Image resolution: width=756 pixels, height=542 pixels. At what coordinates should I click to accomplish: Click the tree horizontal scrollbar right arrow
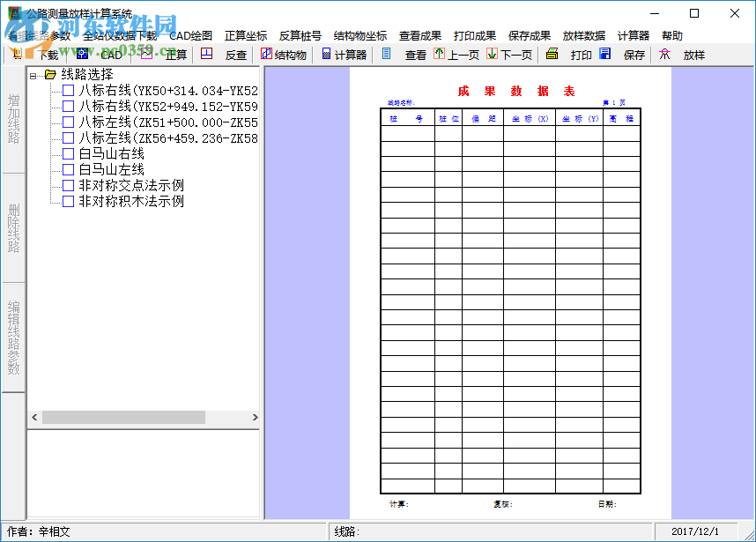coord(255,417)
